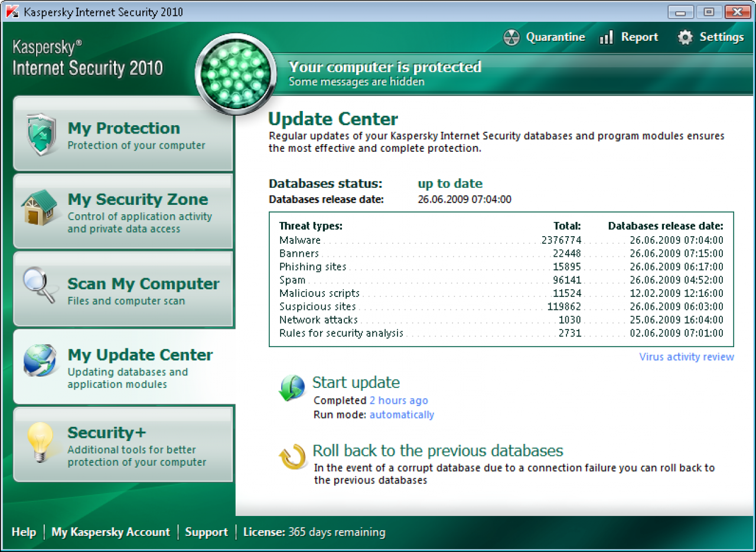Image resolution: width=756 pixels, height=552 pixels.
Task: Open the Scan My Computer tab
Action: [123, 289]
